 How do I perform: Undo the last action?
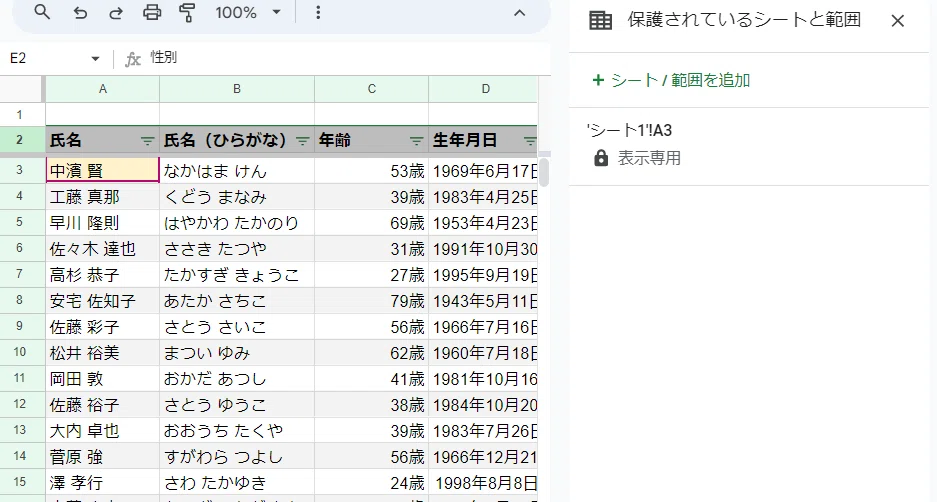[80, 13]
